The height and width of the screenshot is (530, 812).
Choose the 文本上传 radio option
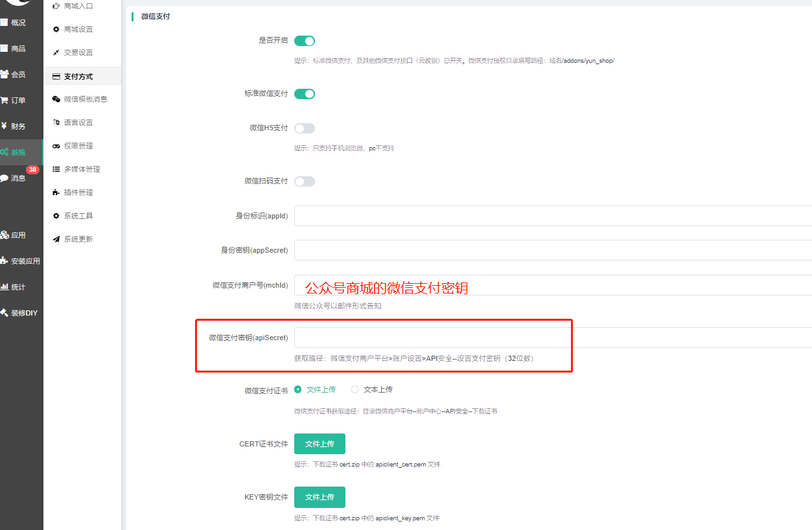point(354,389)
